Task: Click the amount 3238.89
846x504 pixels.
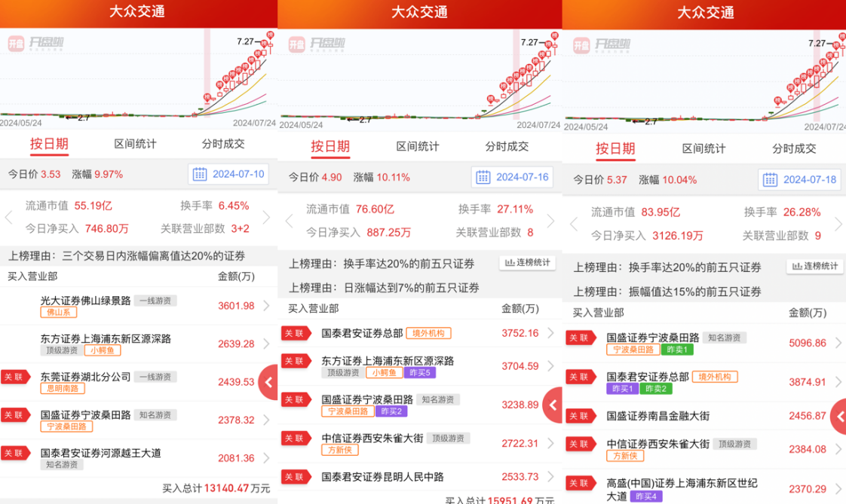Action: (520, 405)
